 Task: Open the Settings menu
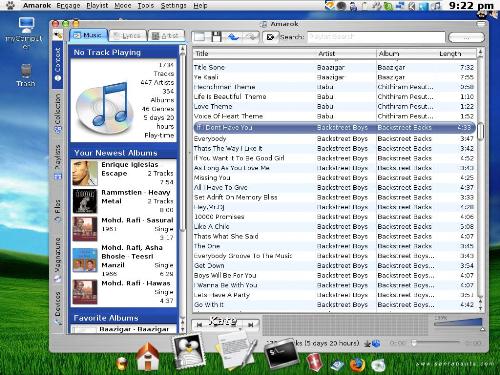point(173,5)
